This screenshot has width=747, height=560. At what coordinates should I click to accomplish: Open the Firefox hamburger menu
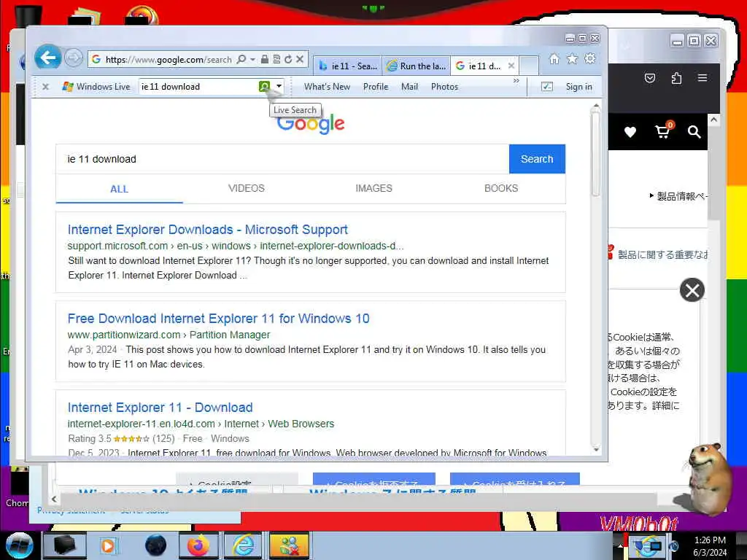(x=703, y=77)
